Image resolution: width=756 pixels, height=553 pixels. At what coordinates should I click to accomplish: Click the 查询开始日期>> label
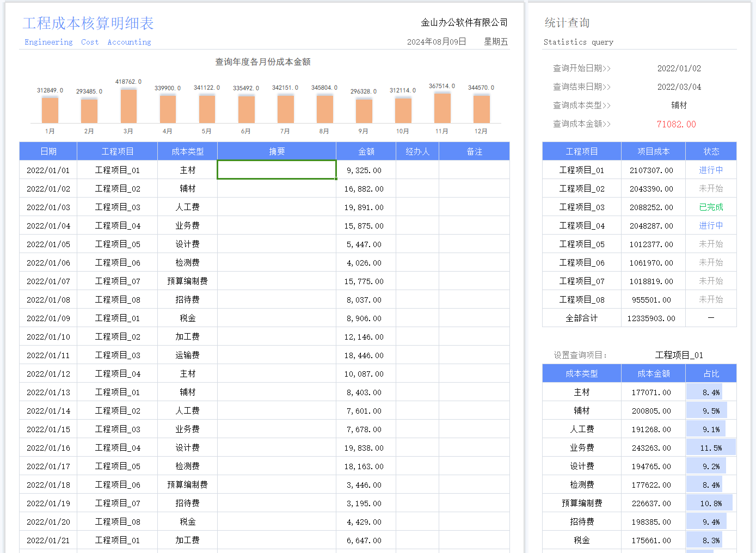tap(582, 68)
